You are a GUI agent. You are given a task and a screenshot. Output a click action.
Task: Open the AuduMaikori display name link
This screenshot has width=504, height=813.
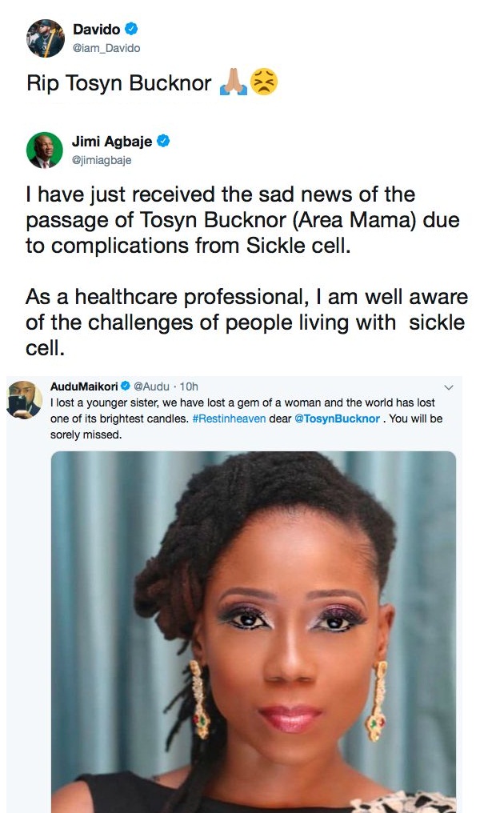pos(84,386)
